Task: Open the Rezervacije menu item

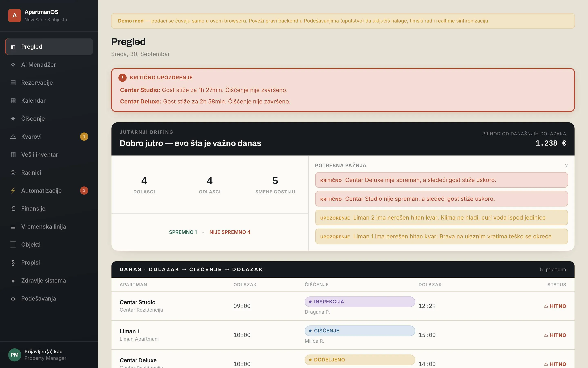Action: coord(49,83)
